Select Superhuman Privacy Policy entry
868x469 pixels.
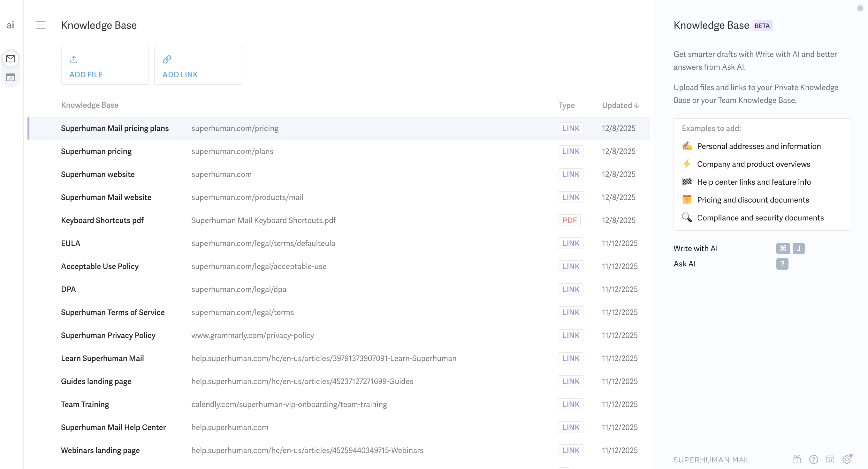(x=338, y=335)
